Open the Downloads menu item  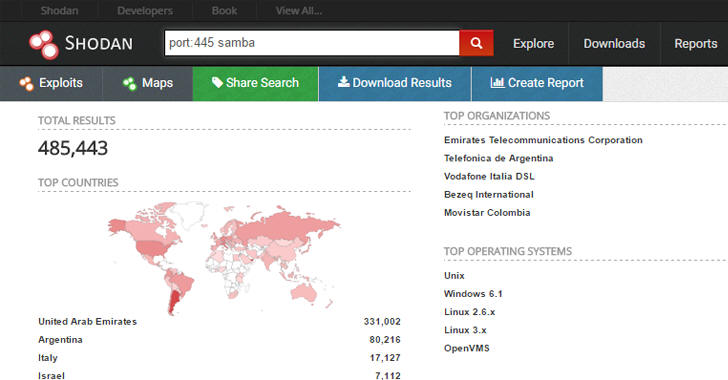(x=614, y=44)
